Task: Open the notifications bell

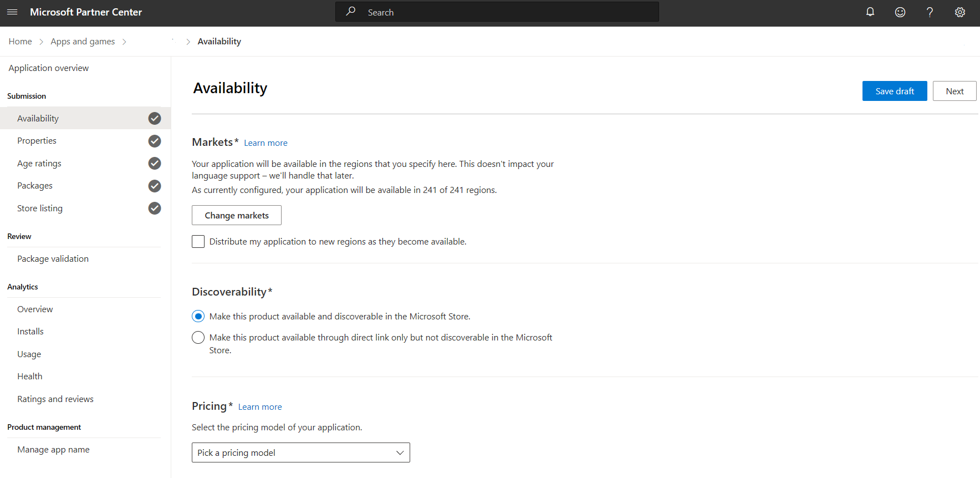Action: [870, 12]
